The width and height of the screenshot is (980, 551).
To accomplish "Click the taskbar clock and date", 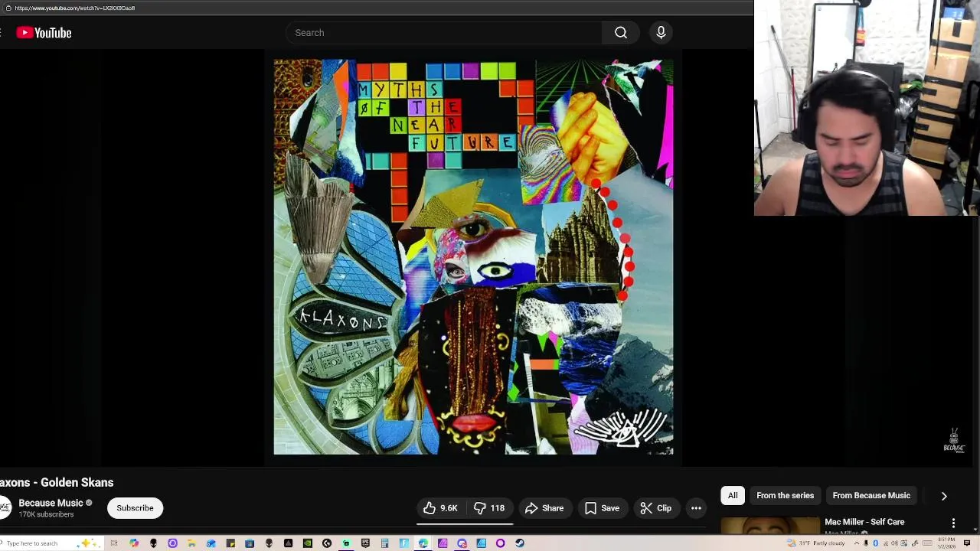I will click(x=946, y=543).
